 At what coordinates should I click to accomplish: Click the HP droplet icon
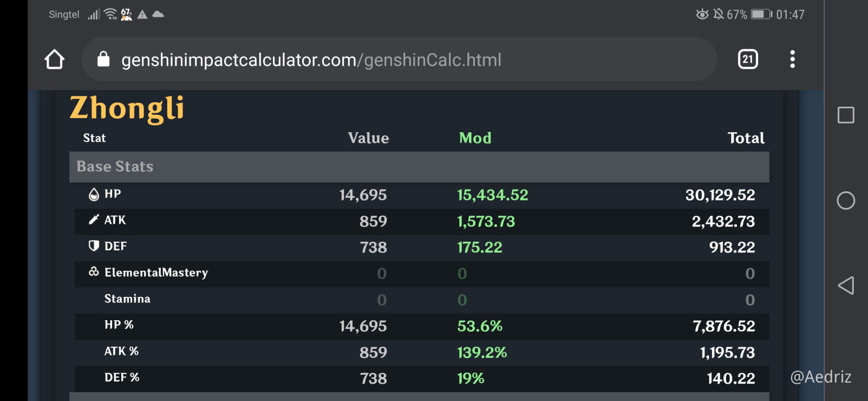click(x=94, y=195)
